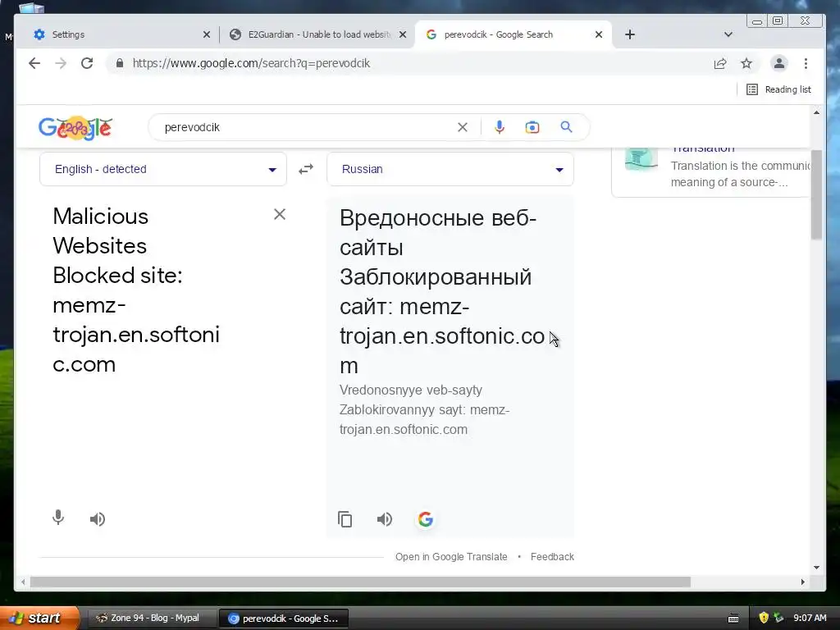Listen to the English source text
The height and width of the screenshot is (630, 840).
coord(98,519)
